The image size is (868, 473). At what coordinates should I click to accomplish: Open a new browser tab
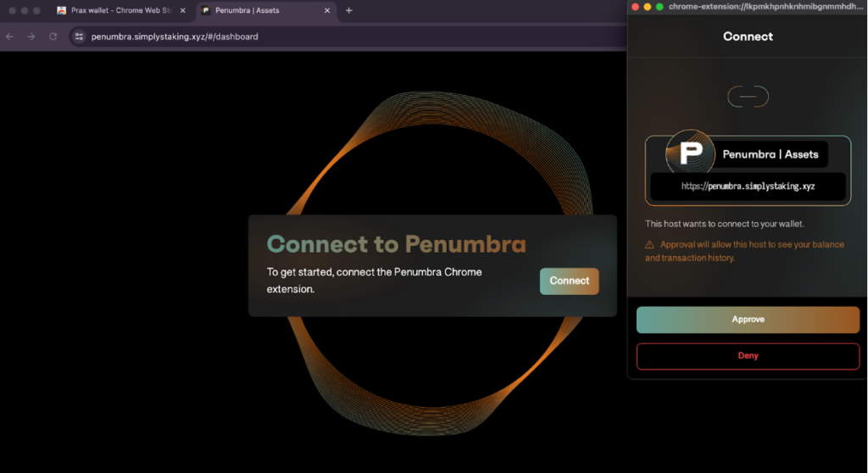[x=349, y=10]
